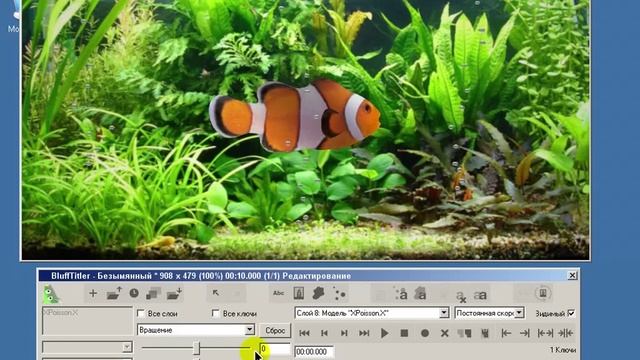Add a text layer with Abc icon
640x360 pixels.
[x=278, y=293]
